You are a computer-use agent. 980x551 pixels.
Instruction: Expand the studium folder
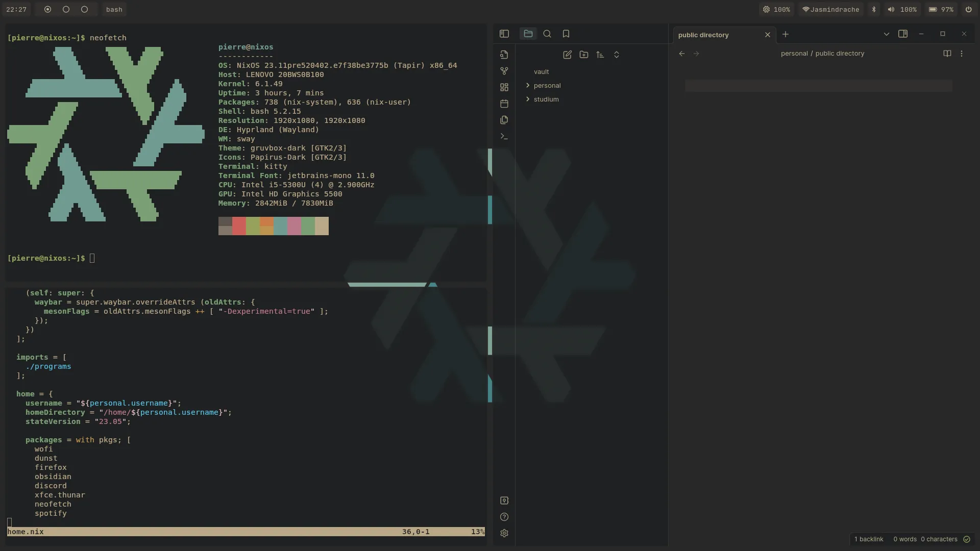pyautogui.click(x=528, y=99)
